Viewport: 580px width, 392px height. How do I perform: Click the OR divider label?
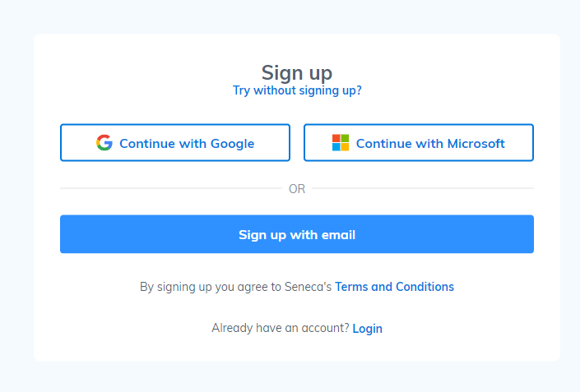297,189
